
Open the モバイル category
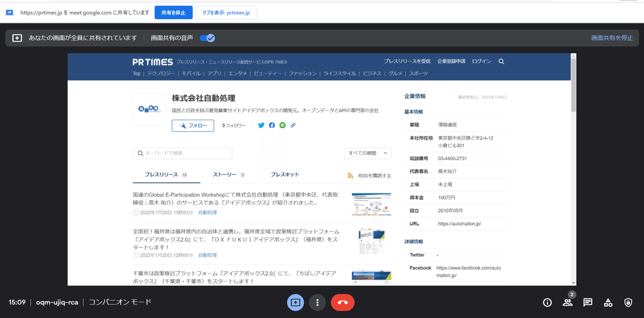click(191, 73)
